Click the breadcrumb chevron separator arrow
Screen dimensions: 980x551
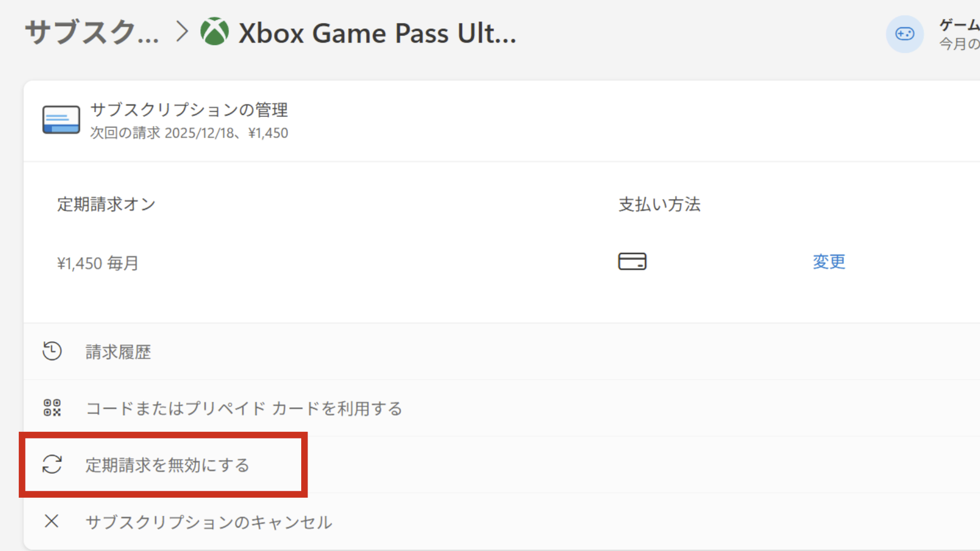click(182, 31)
